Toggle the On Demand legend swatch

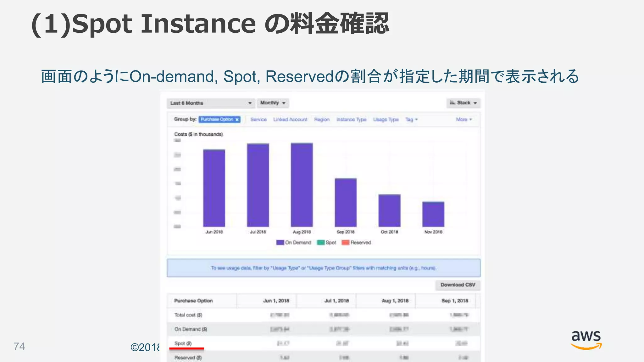280,243
